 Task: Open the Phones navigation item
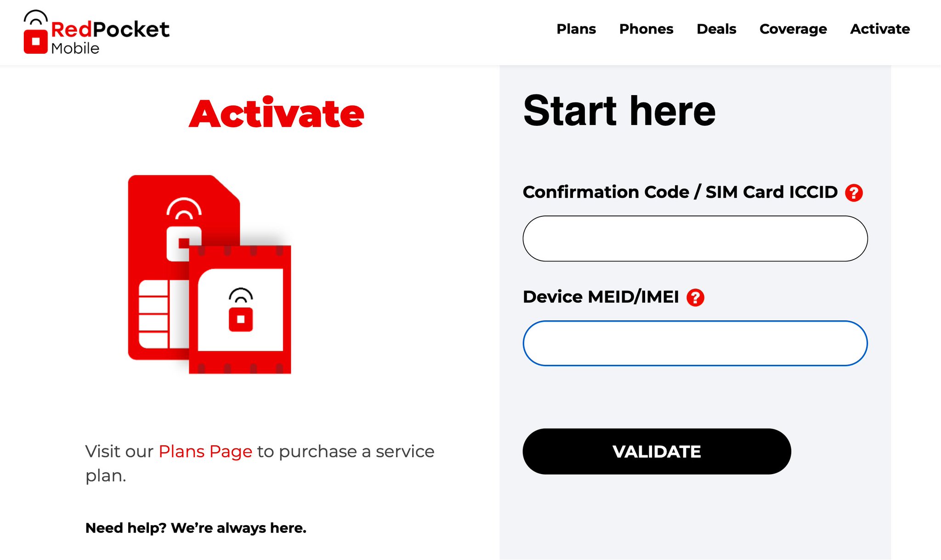click(646, 29)
